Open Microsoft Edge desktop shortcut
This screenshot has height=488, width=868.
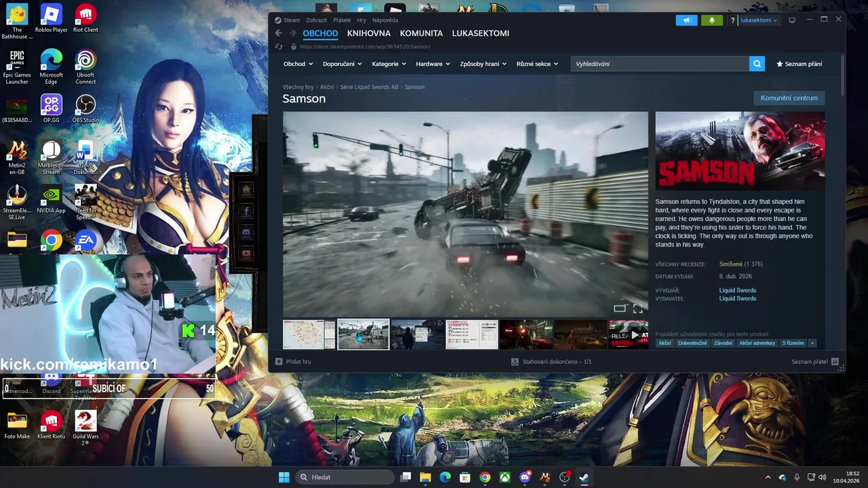click(x=52, y=66)
